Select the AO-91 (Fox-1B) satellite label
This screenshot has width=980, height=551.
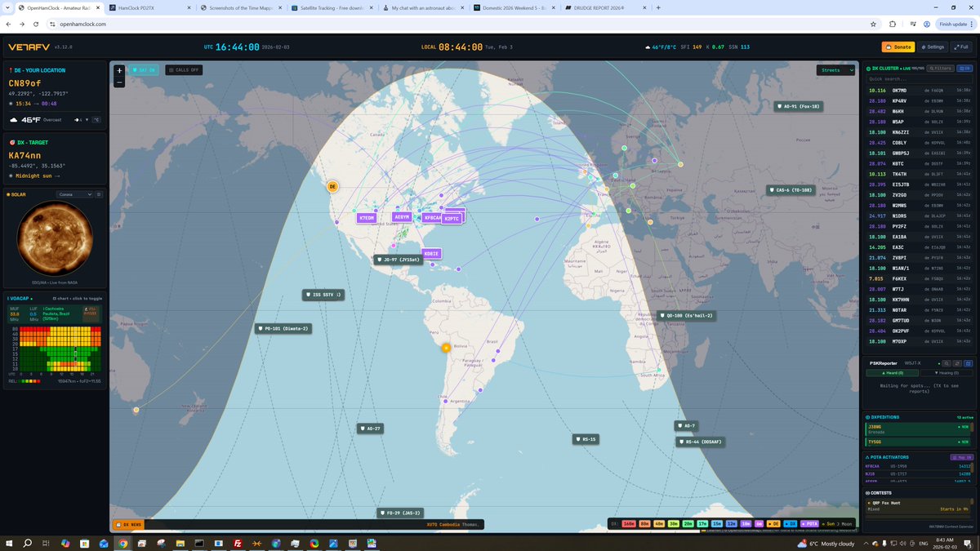(800, 106)
